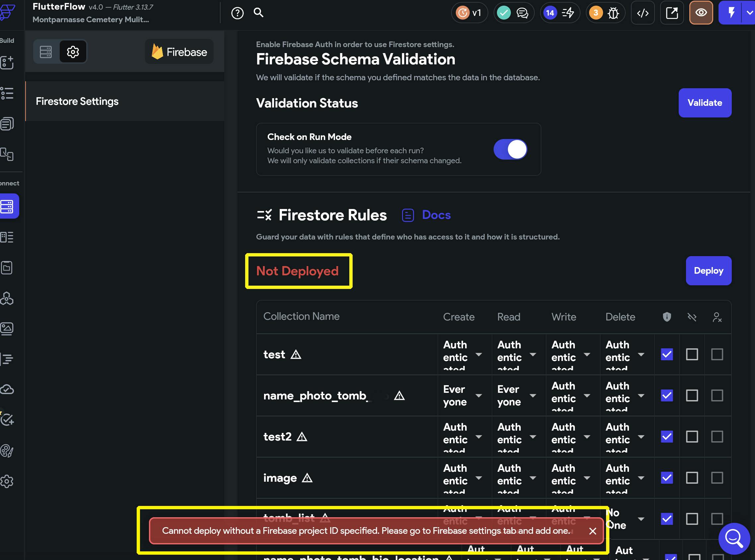Open the Create dropdown for test collection
This screenshot has height=560, width=755.
tap(479, 354)
